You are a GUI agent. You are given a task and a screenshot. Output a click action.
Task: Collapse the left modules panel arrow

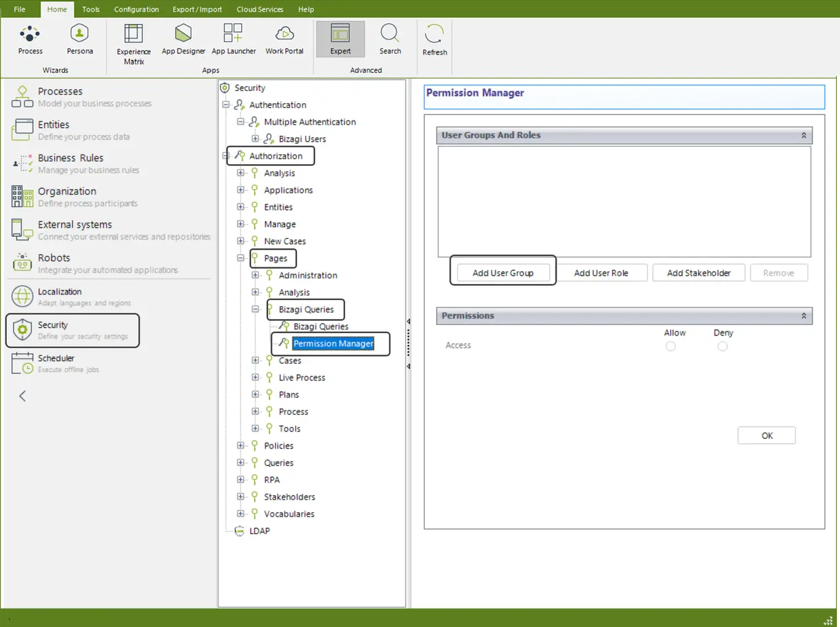23,396
